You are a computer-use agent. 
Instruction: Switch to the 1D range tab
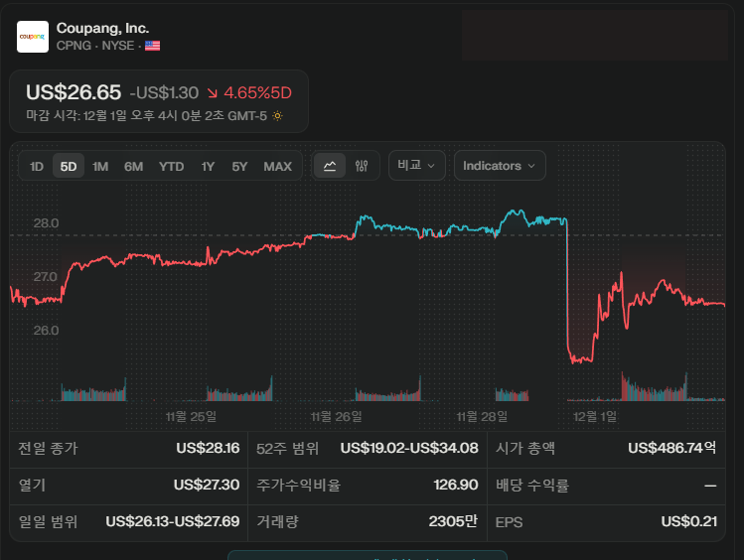[37, 167]
